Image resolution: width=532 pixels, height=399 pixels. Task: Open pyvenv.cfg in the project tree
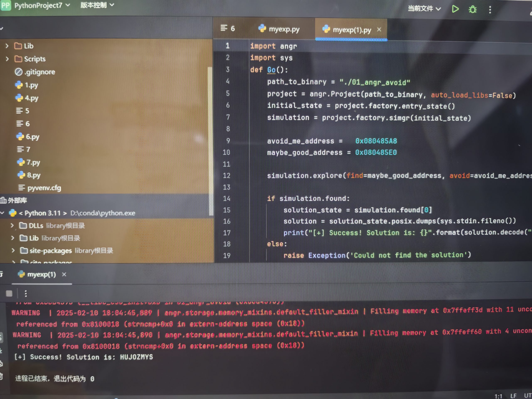coord(40,188)
